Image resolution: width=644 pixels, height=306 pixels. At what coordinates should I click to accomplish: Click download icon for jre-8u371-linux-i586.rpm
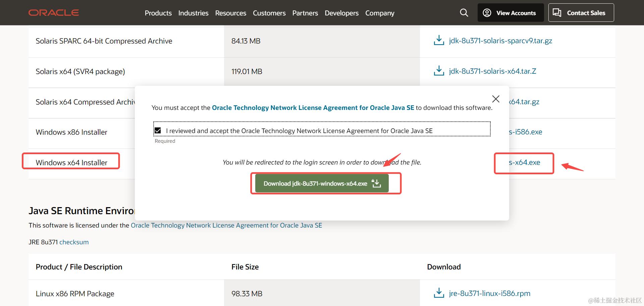point(439,293)
